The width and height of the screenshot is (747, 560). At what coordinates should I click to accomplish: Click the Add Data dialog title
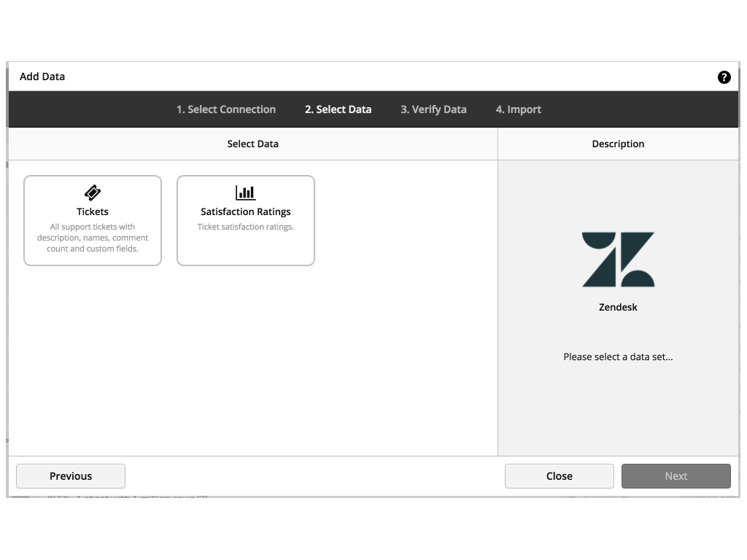click(x=42, y=77)
